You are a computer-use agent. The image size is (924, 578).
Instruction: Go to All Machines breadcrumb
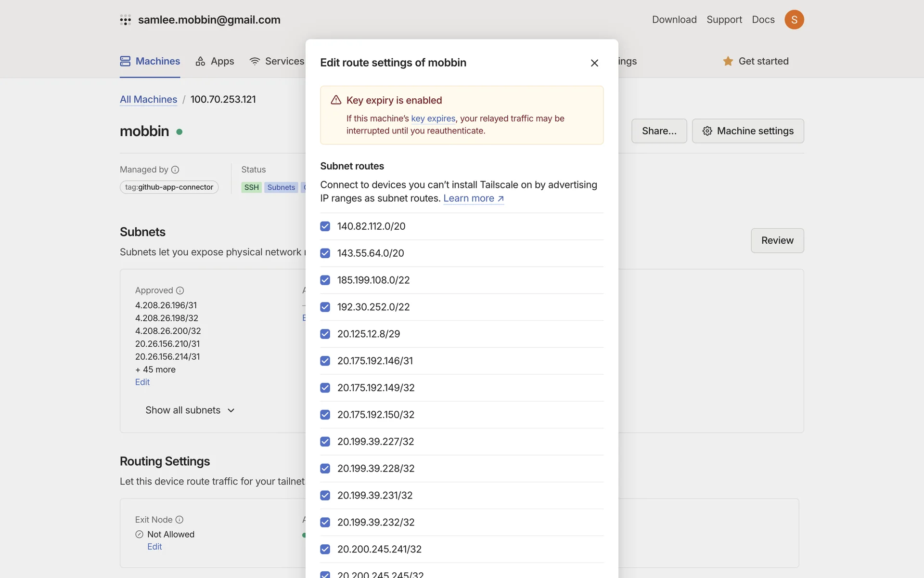148,99
